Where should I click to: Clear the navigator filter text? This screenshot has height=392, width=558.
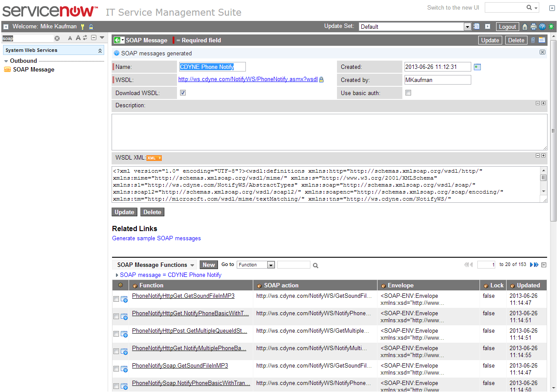(57, 38)
